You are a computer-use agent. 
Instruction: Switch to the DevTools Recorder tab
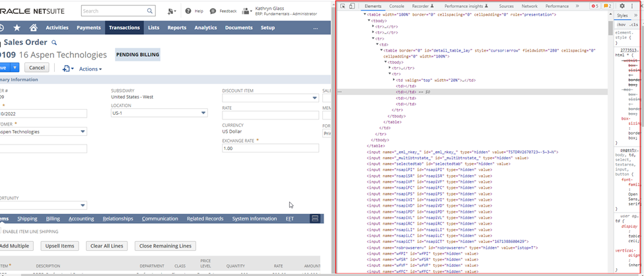coord(423,6)
